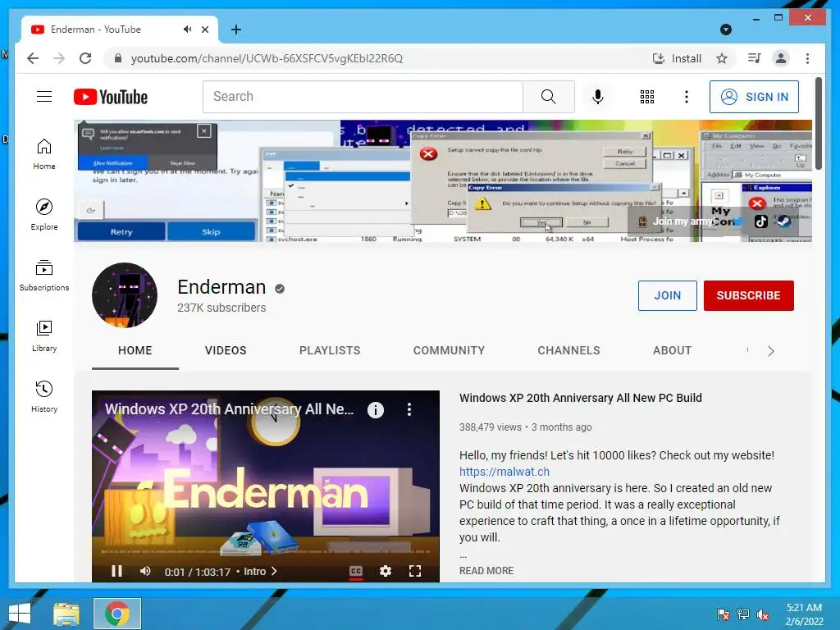Expand description with READ MORE
This screenshot has height=630, width=840.
pos(486,571)
